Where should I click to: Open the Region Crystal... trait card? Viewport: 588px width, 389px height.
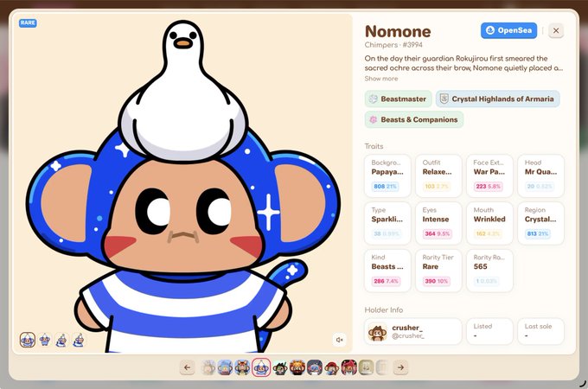pyautogui.click(x=540, y=223)
